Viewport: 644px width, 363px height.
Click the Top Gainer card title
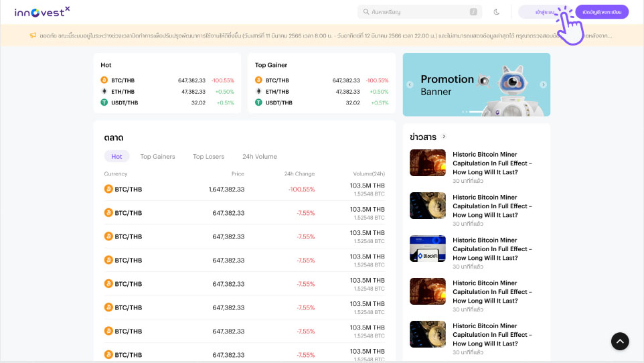coord(271,65)
